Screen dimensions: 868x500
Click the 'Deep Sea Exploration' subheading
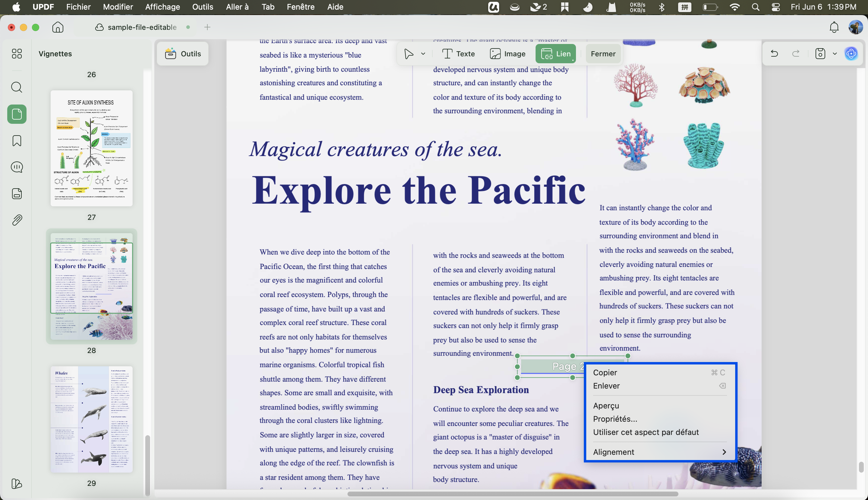click(x=481, y=390)
